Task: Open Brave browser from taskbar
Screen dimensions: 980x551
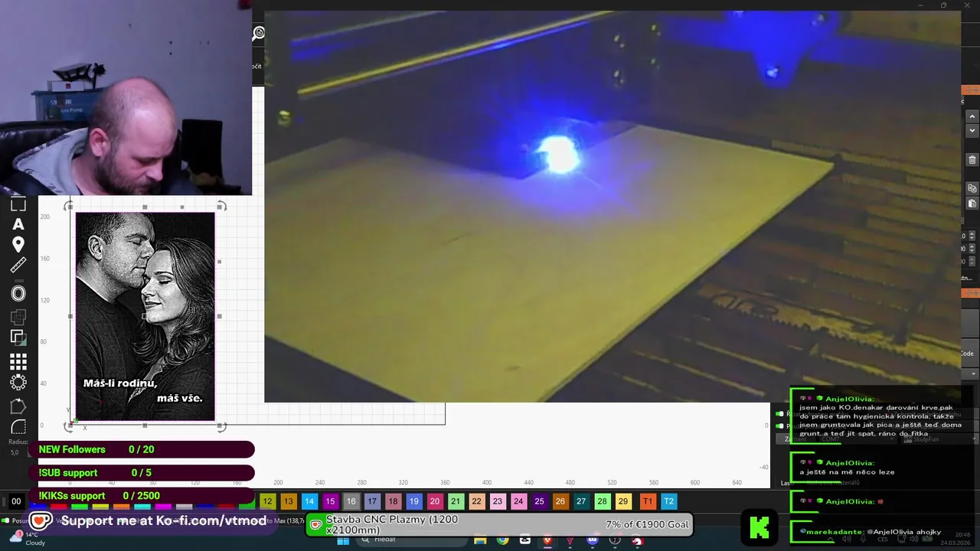Action: click(x=547, y=540)
